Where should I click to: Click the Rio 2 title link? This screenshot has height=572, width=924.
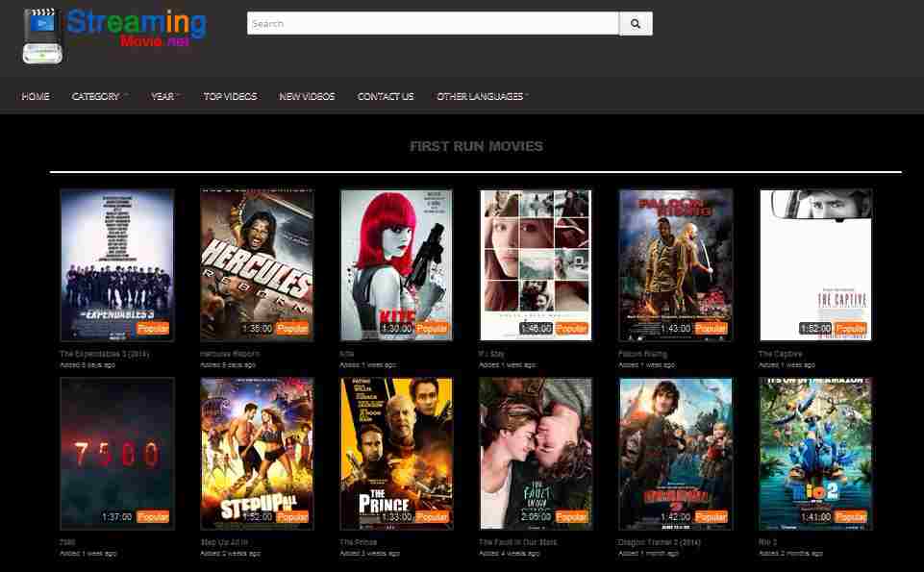click(768, 542)
